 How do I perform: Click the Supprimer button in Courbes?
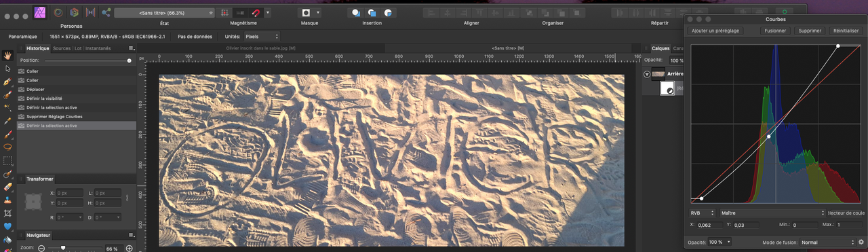(x=810, y=31)
